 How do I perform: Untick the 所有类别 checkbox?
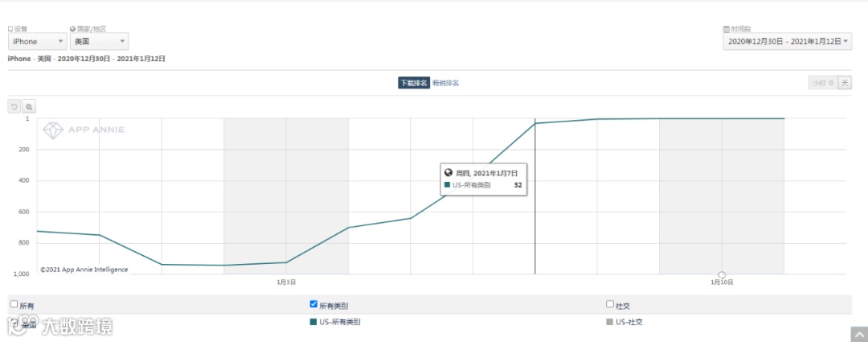tap(313, 303)
